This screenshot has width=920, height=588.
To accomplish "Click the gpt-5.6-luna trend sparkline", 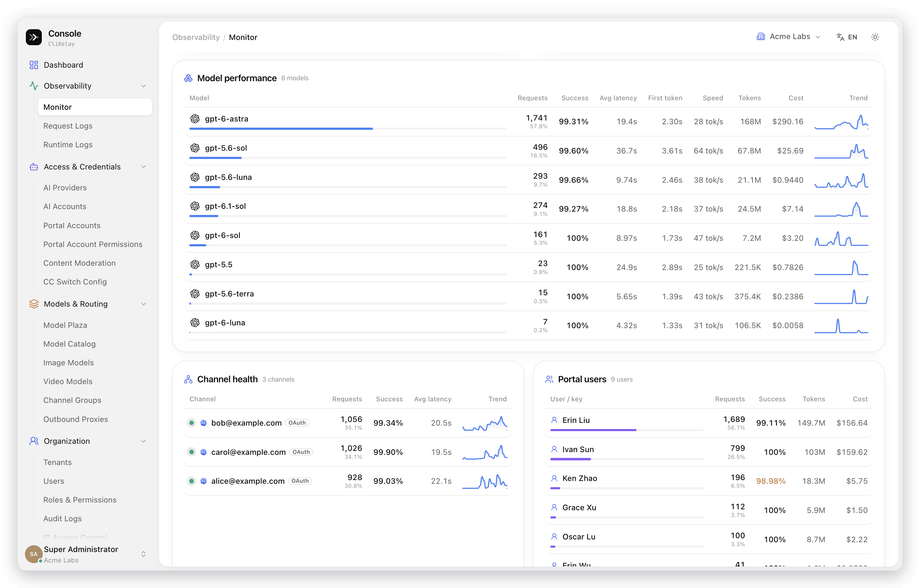I will click(x=841, y=180).
